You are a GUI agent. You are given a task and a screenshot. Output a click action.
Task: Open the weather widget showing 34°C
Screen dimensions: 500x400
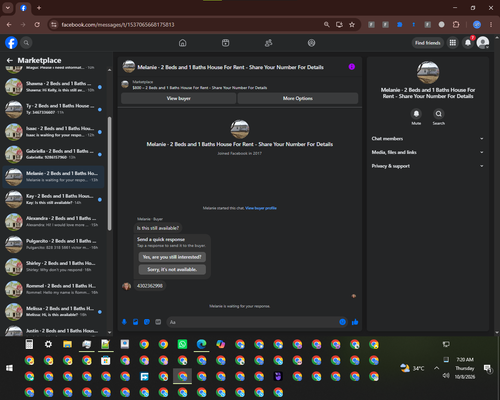click(412, 368)
